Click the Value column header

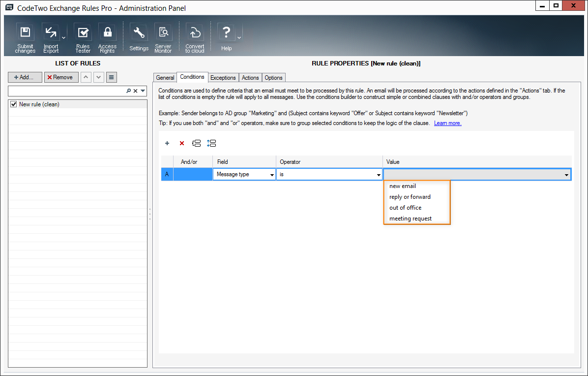tap(477, 162)
